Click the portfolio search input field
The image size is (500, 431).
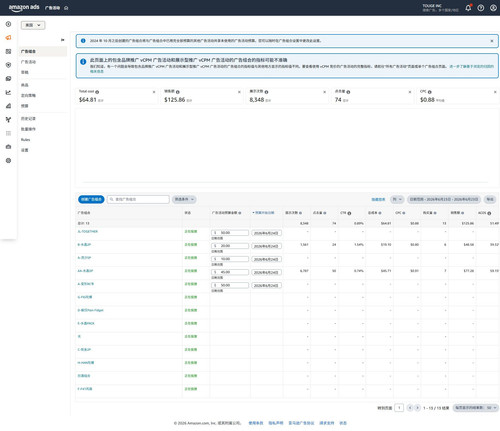(x=138, y=199)
